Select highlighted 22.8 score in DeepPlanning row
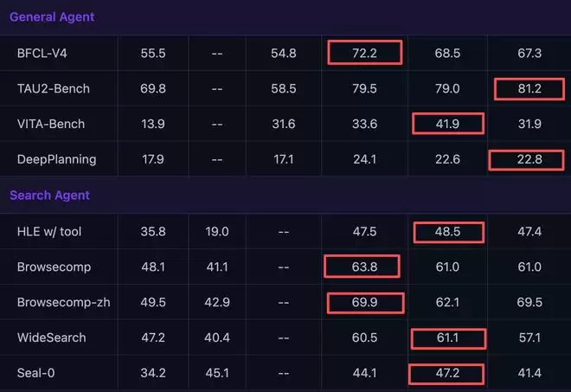This screenshot has width=571, height=392. pos(527,159)
